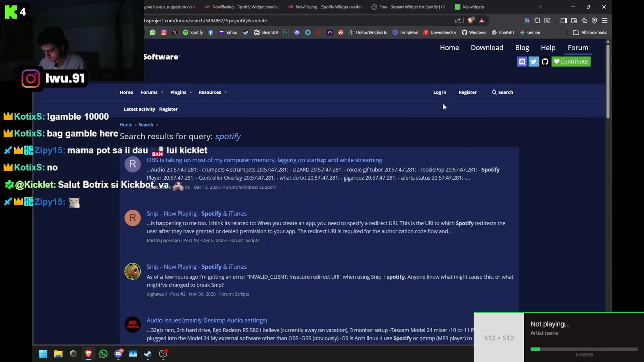The height and width of the screenshot is (362, 644).
Task: Open the Brave VPN shield icon
Action: tap(594, 21)
